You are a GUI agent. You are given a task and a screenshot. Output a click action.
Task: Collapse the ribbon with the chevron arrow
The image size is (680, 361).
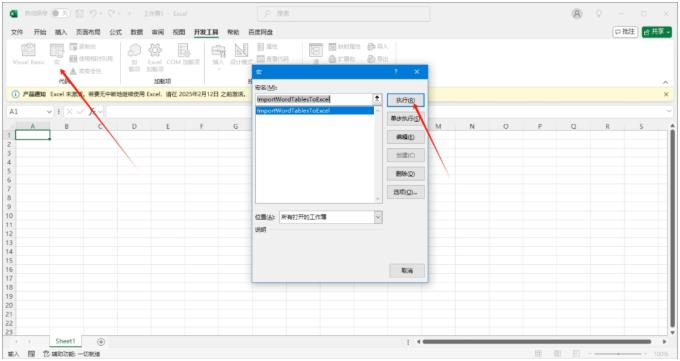click(x=665, y=82)
